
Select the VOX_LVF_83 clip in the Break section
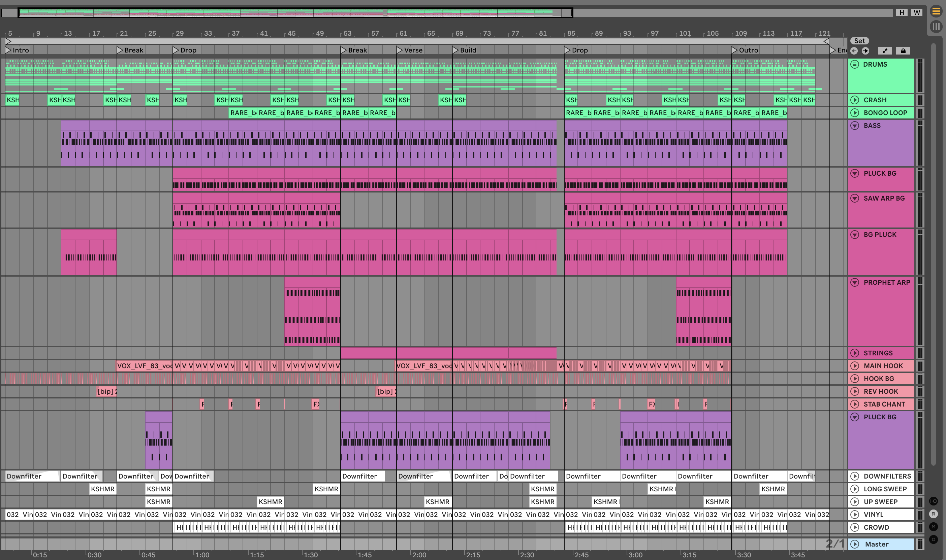coord(144,366)
